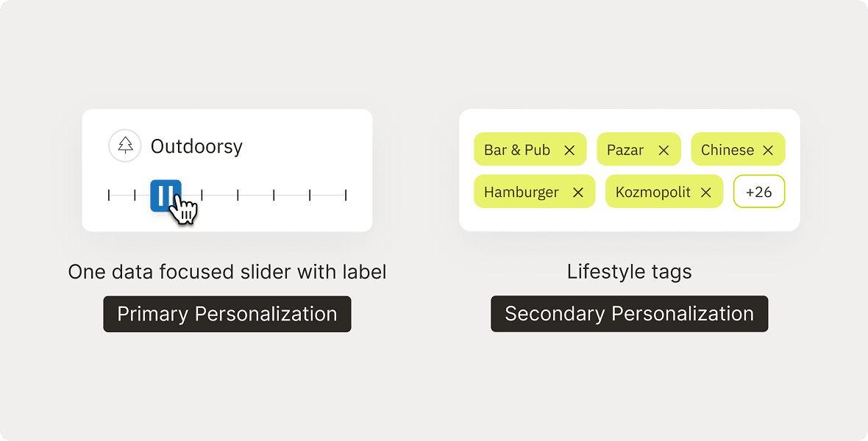The width and height of the screenshot is (868, 441).
Task: Click the X icon on Pazar
Action: tap(664, 149)
